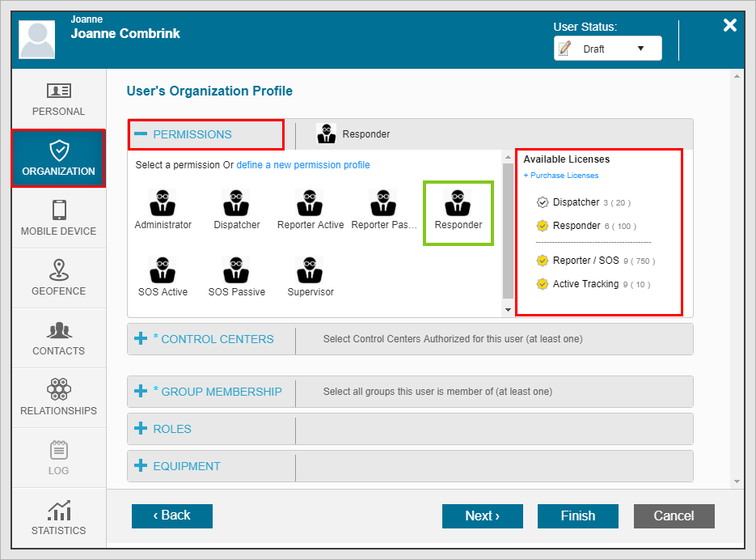Screen dimensions: 756x560
Task: Select the Reporter Active permission icon
Action: click(x=310, y=203)
